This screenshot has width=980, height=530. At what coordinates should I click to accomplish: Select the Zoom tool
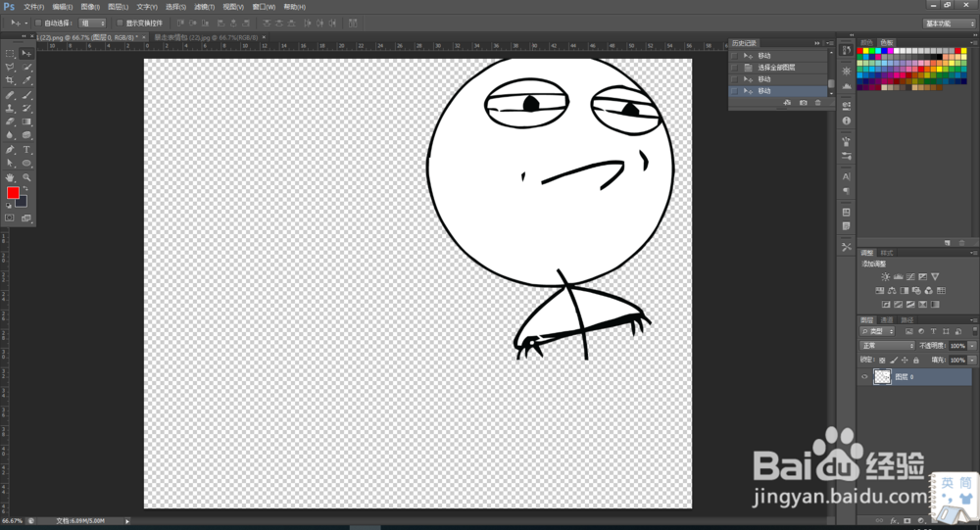pos(26,178)
